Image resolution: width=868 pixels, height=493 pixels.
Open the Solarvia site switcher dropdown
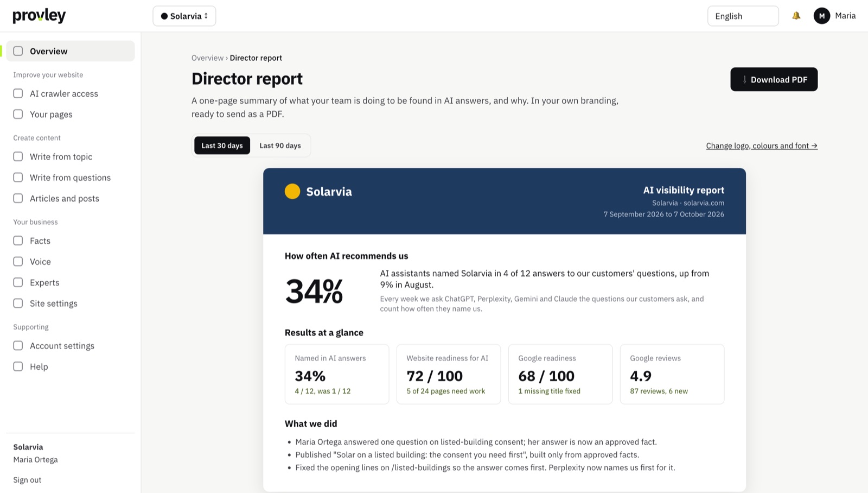(184, 16)
